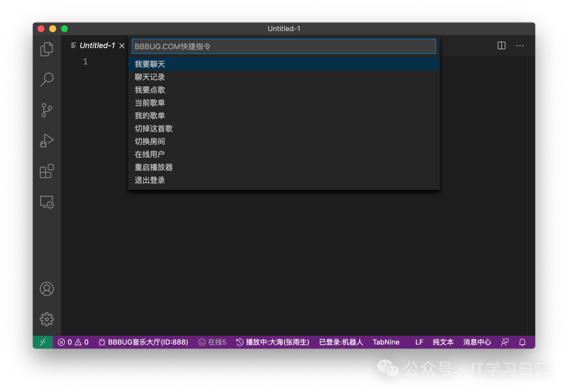Click the split editor right icon
The width and height of the screenshot is (568, 392).
tap(501, 46)
